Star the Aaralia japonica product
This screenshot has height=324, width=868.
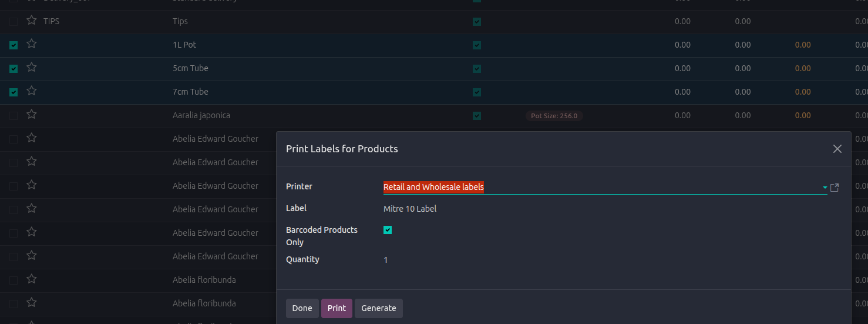tap(32, 115)
